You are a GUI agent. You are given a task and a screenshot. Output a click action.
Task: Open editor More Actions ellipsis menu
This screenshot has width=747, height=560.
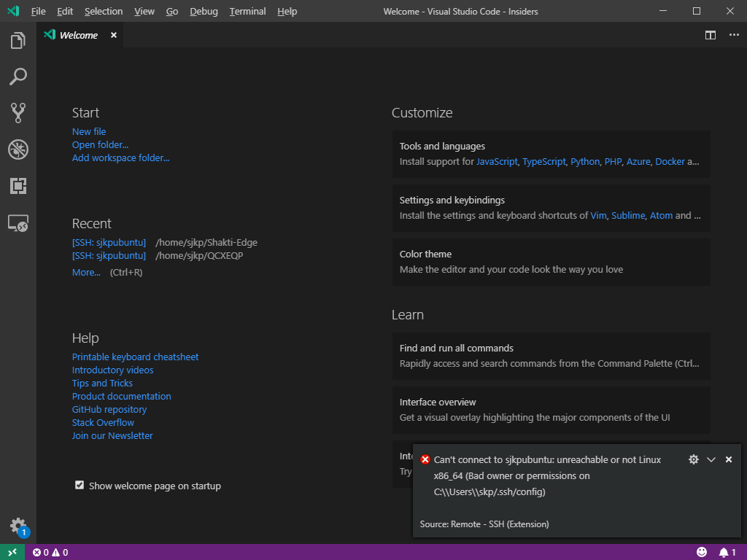point(734,35)
